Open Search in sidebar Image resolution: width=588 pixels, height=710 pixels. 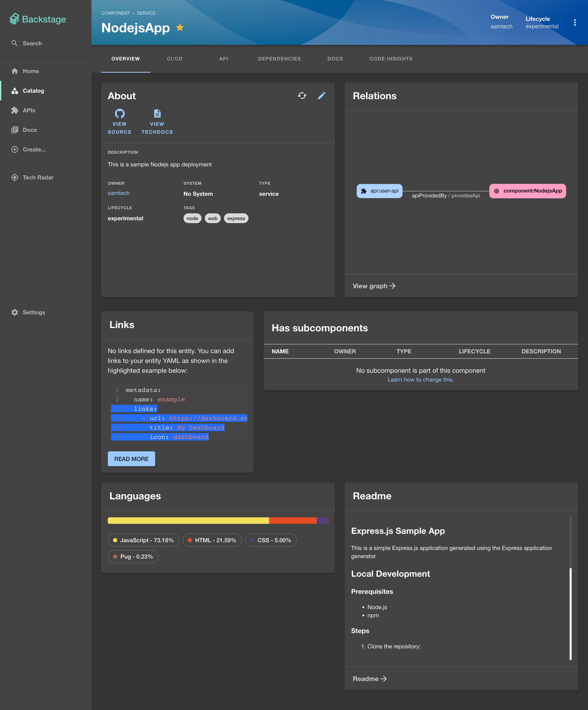tap(26, 43)
